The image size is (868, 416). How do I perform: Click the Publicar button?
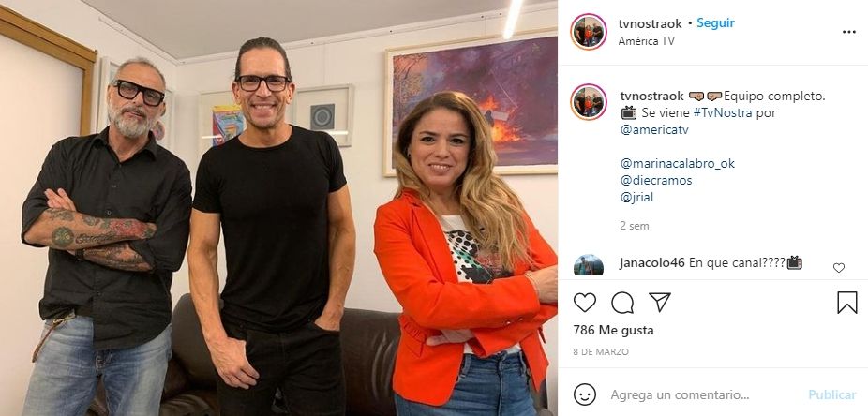tap(832, 395)
